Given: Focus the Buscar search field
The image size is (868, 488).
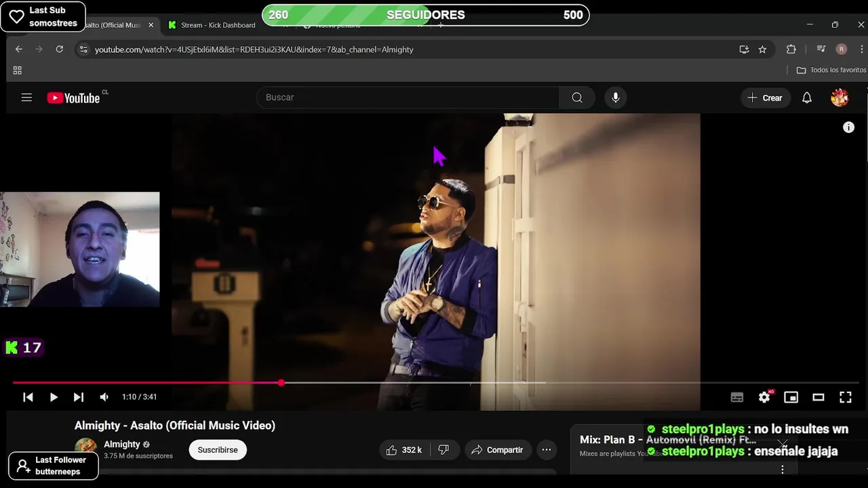Looking at the screenshot, I should [408, 98].
